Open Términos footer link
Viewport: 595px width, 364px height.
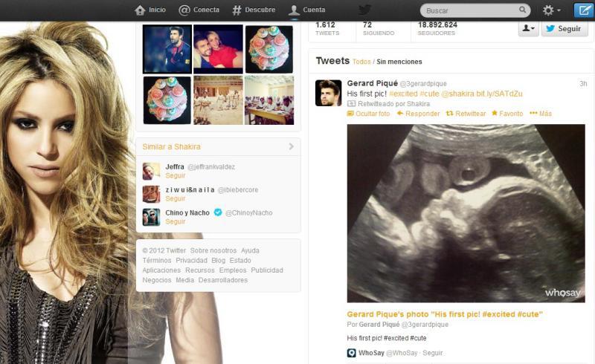157,261
